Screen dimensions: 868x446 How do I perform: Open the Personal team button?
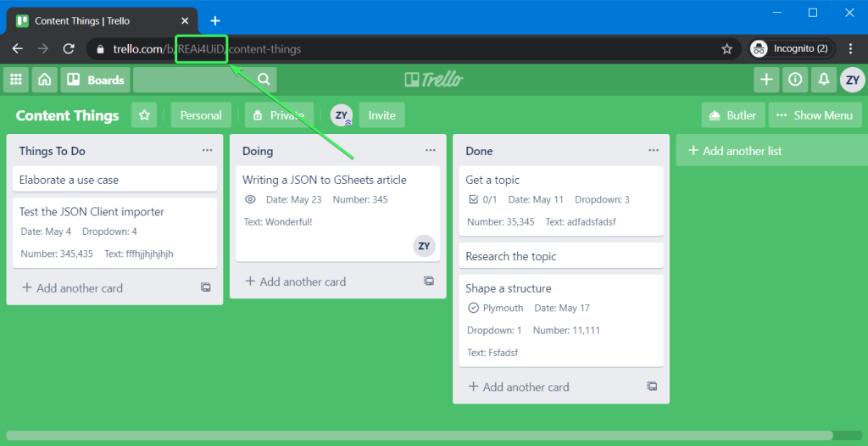pyautogui.click(x=201, y=115)
